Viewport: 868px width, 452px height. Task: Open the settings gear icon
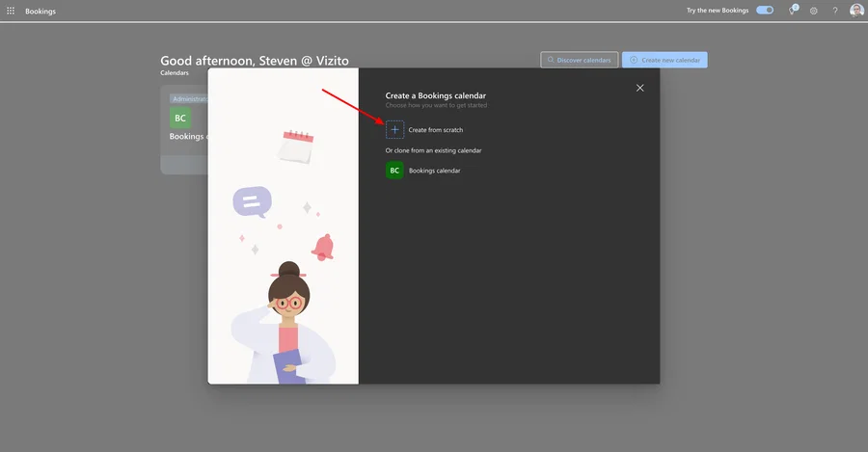coord(814,11)
